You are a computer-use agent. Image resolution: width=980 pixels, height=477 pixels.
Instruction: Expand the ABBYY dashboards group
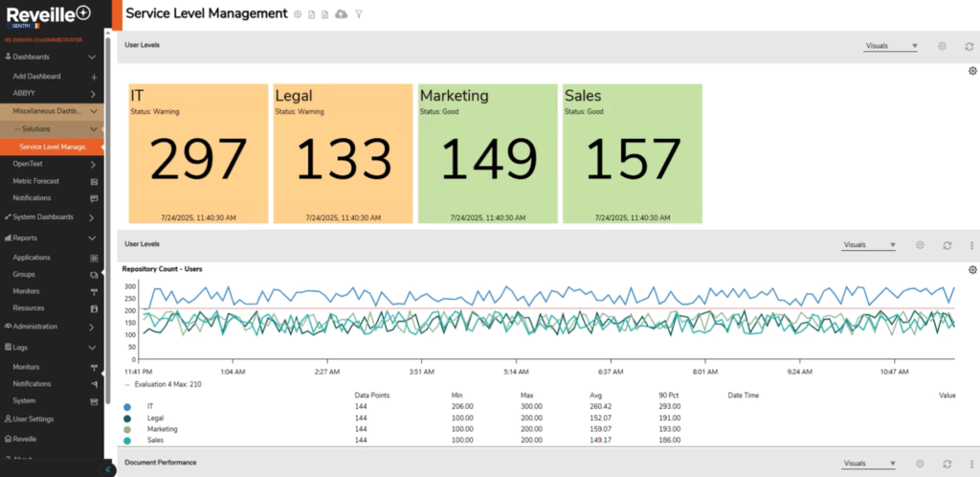(x=93, y=93)
